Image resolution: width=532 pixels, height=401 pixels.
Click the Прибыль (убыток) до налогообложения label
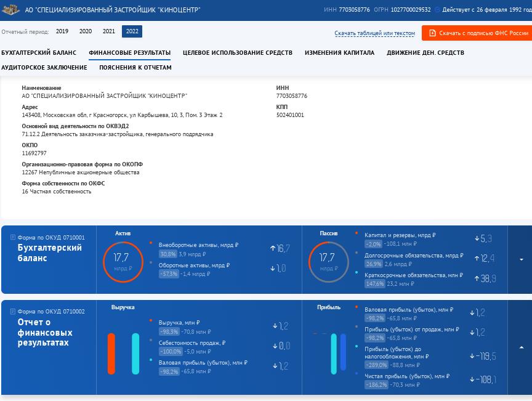397,353
